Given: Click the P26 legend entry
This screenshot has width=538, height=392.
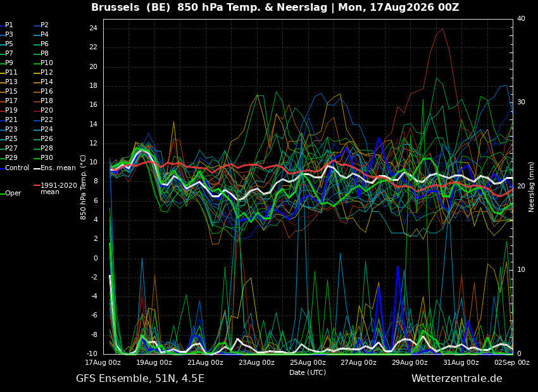Looking at the screenshot, I should tap(43, 138).
